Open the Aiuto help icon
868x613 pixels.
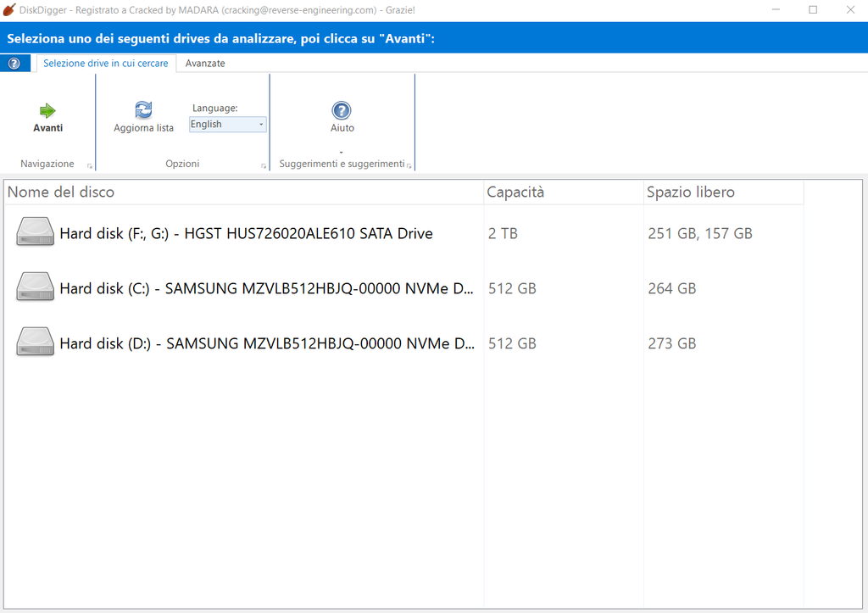pos(342,110)
